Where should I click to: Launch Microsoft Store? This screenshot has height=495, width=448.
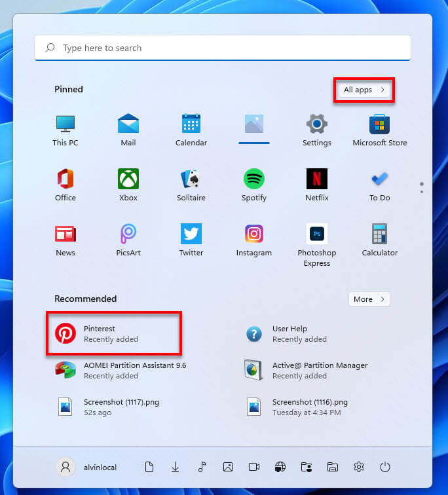click(379, 130)
